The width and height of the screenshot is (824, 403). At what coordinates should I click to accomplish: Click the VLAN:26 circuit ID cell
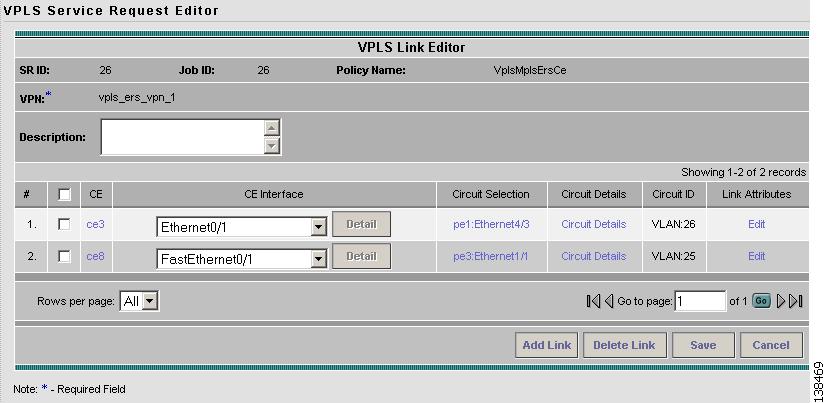point(674,224)
